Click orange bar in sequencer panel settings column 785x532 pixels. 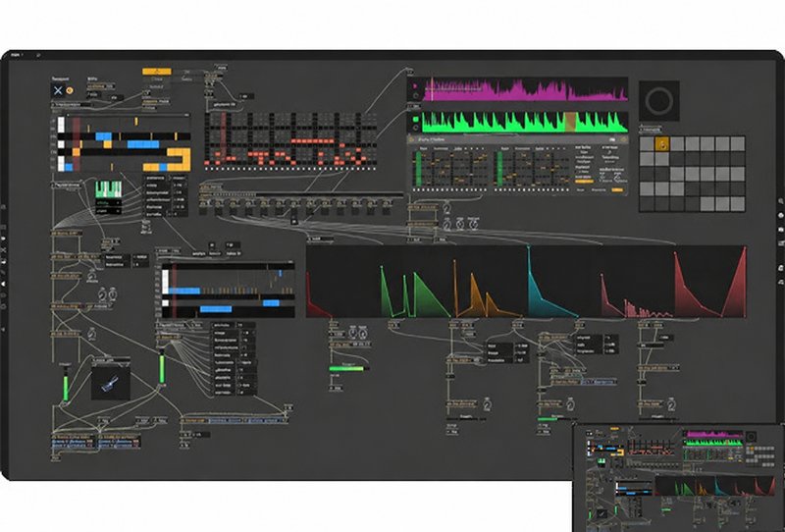pos(583,181)
